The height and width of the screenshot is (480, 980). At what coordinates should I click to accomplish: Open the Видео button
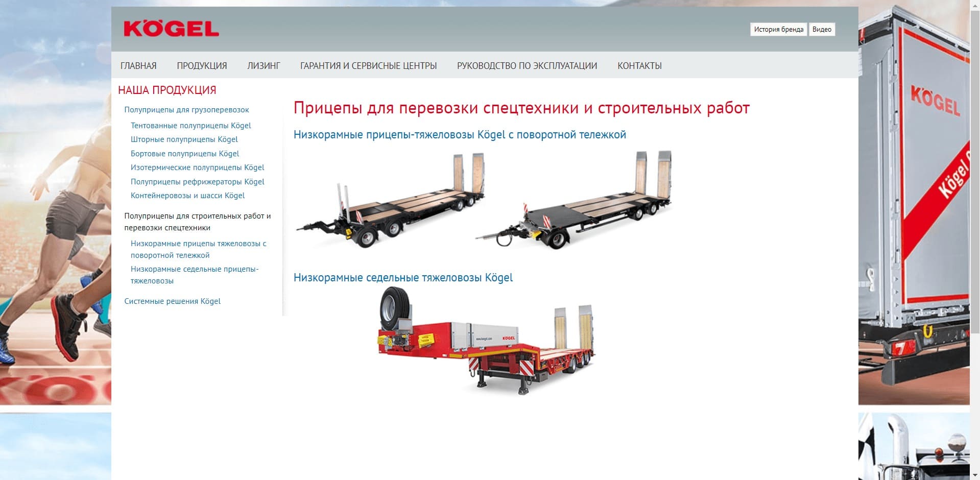(x=822, y=30)
